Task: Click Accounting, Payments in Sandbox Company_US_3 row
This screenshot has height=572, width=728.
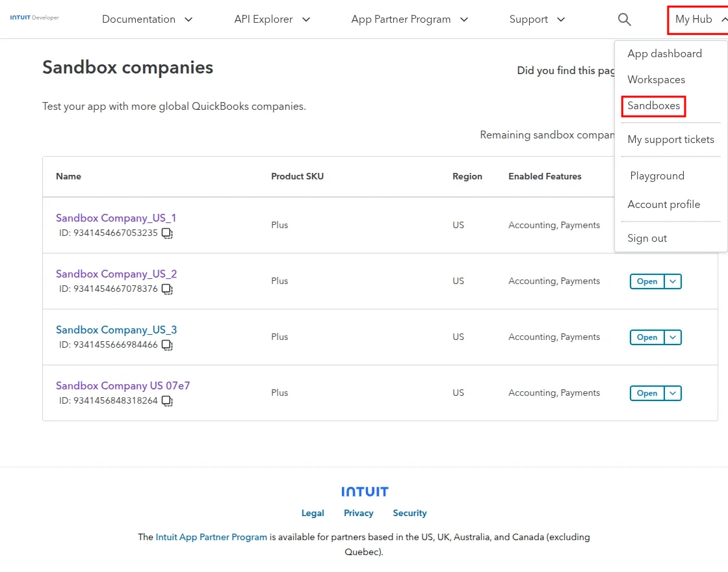Action: coord(554,337)
